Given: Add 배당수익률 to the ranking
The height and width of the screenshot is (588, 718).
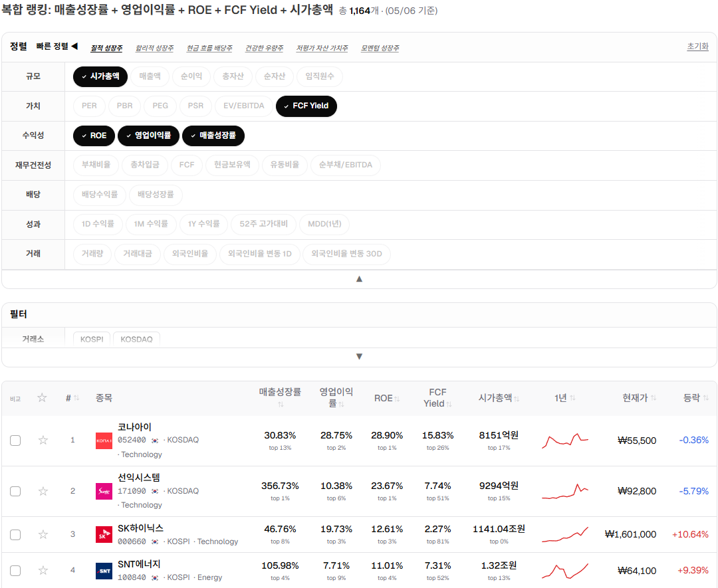Looking at the screenshot, I should (100, 195).
